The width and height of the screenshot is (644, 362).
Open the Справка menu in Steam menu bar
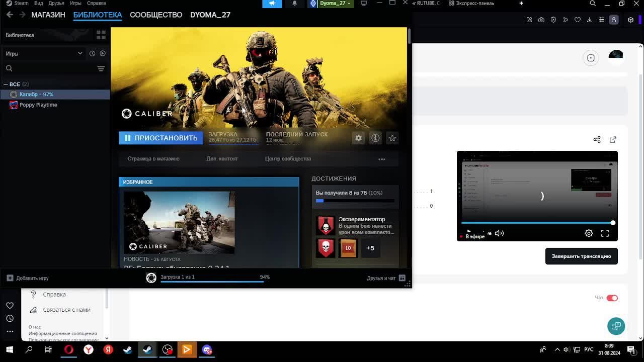[96, 3]
